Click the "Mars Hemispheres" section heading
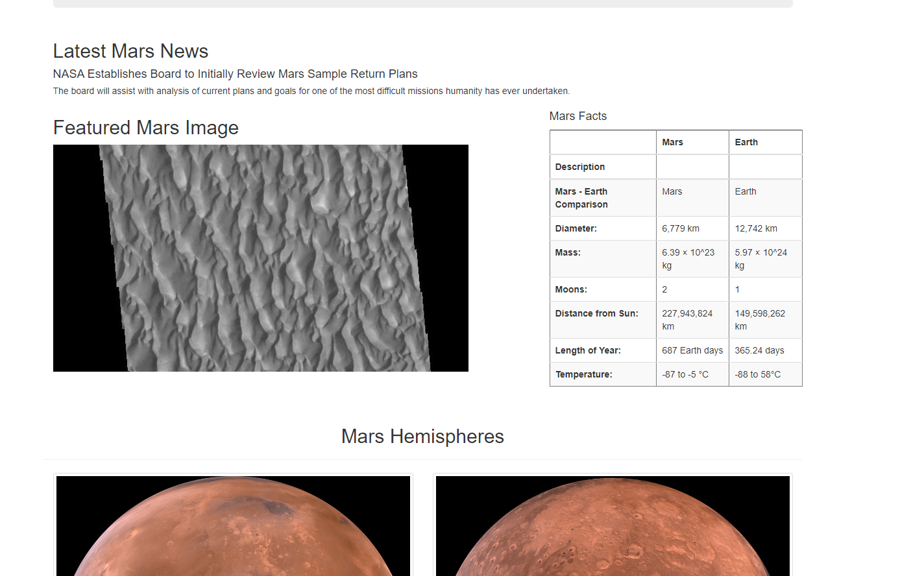Image resolution: width=924 pixels, height=576 pixels. point(422,437)
